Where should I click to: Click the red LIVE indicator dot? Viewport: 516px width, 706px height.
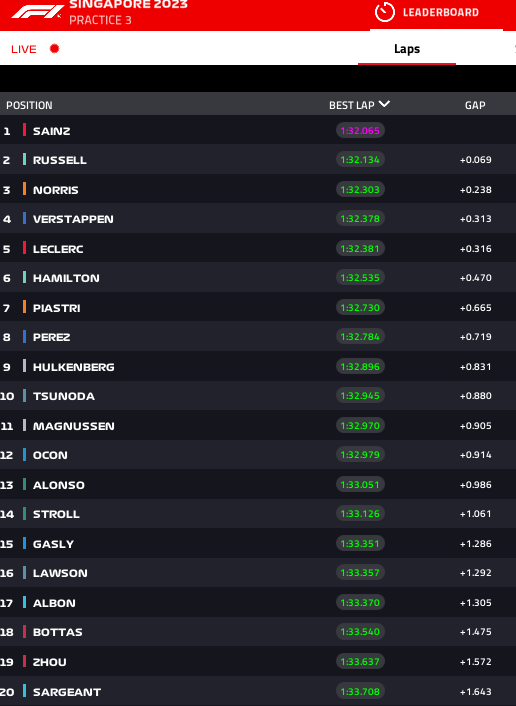click(54, 49)
